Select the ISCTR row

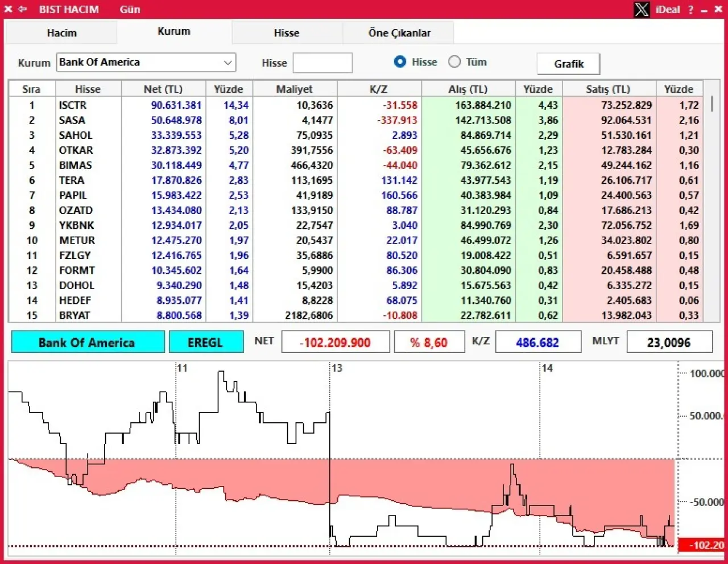point(356,105)
